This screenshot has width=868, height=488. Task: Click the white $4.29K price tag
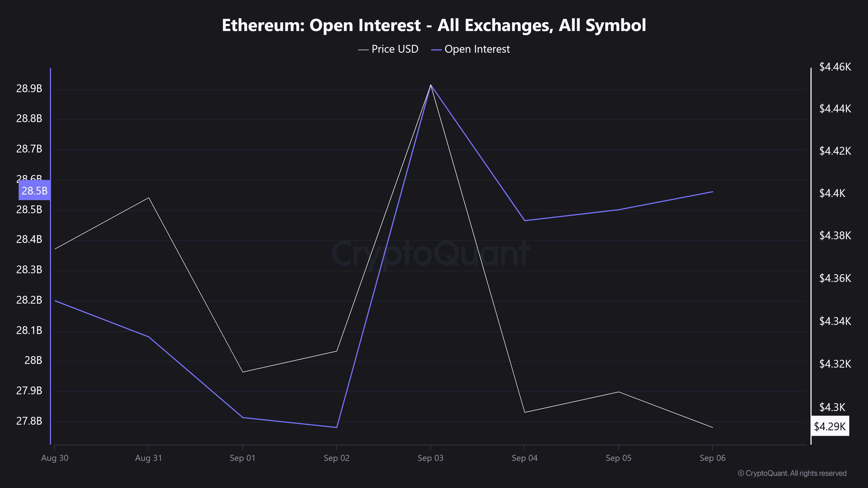[x=830, y=426]
